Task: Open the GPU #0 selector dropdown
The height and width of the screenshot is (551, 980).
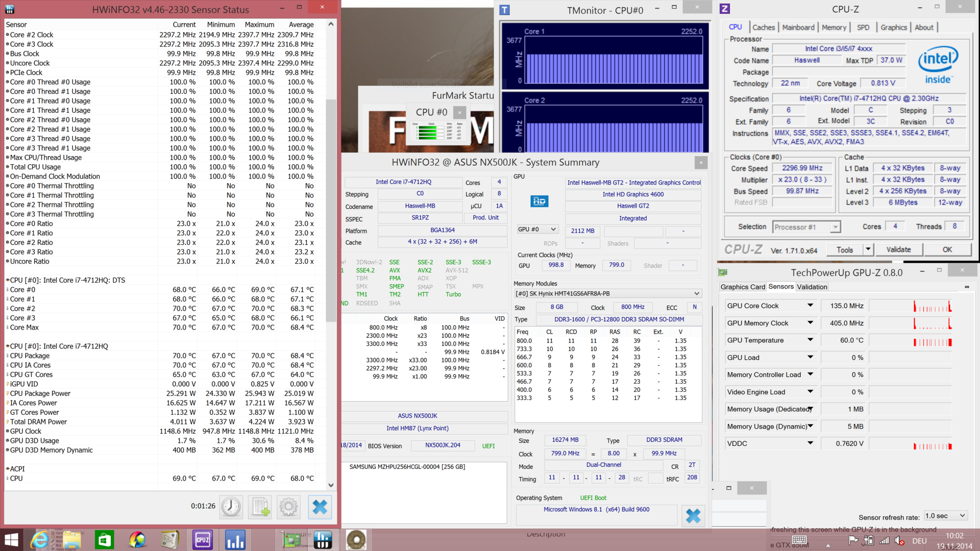Action: click(537, 230)
